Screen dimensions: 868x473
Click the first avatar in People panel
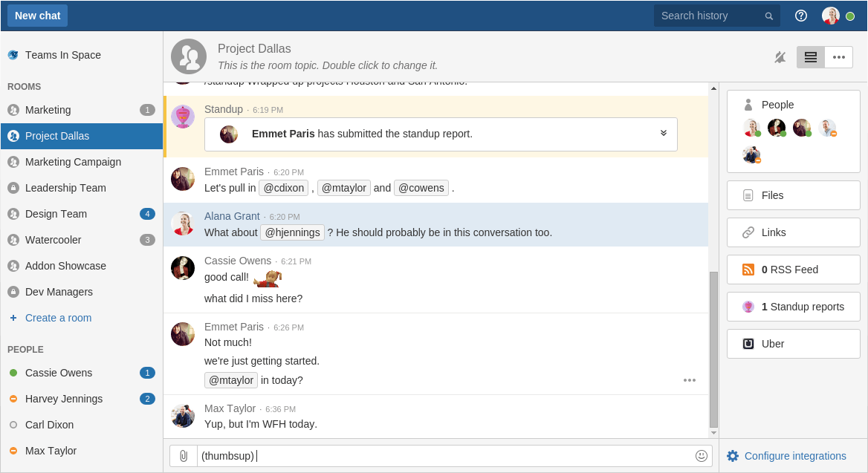coord(751,128)
